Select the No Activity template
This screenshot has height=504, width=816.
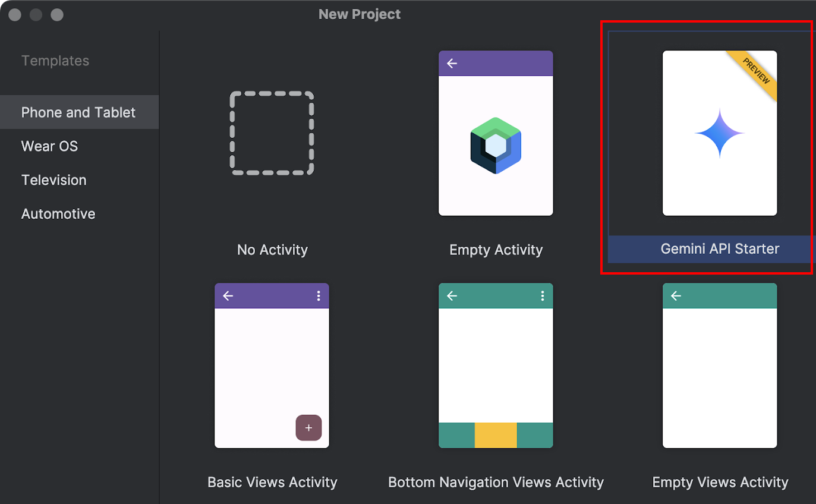(272, 133)
